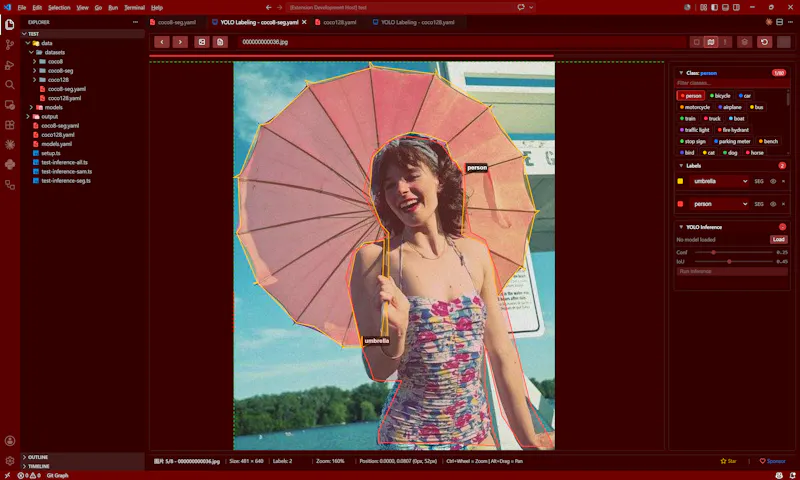
Task: Open Git Graph from status bar
Action: pos(57,475)
